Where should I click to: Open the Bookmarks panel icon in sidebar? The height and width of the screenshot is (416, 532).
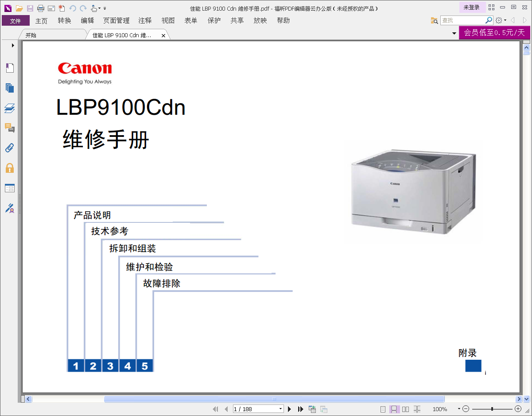pyautogui.click(x=10, y=68)
